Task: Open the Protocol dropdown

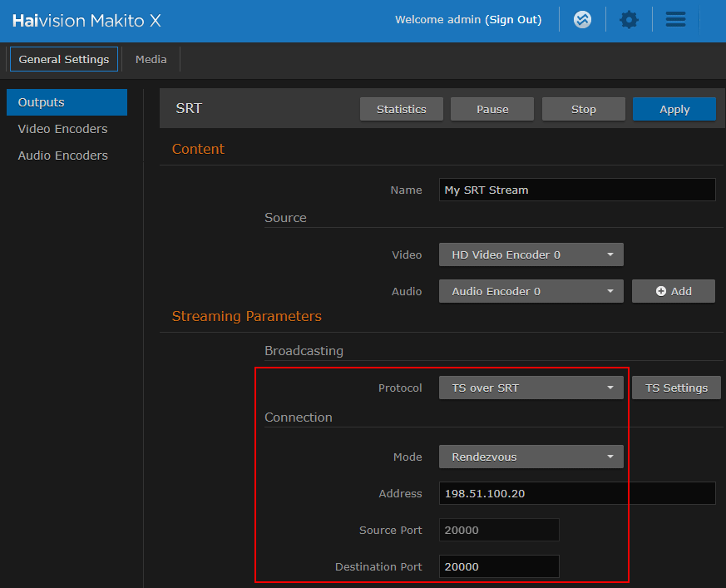Action: click(x=531, y=388)
